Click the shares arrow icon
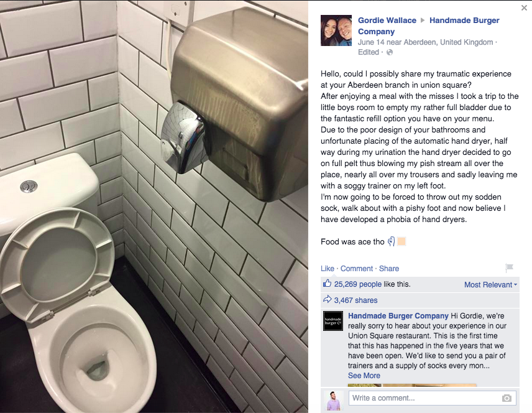This screenshot has width=532, height=413. [327, 300]
